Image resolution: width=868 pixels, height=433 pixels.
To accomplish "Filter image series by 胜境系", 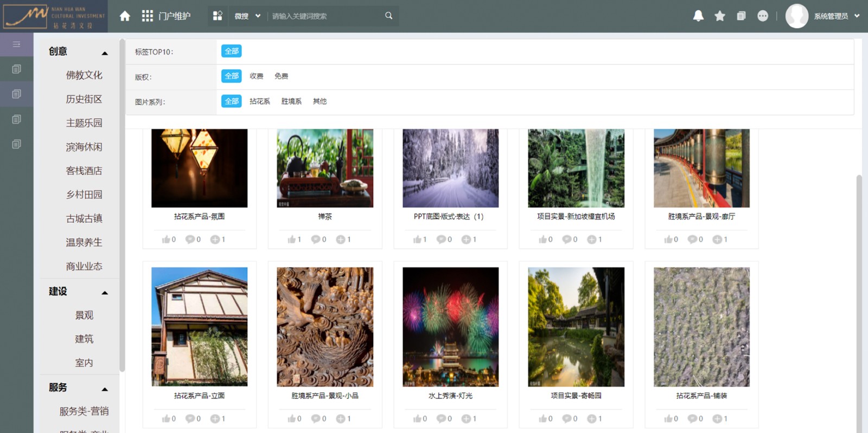I will click(x=291, y=101).
